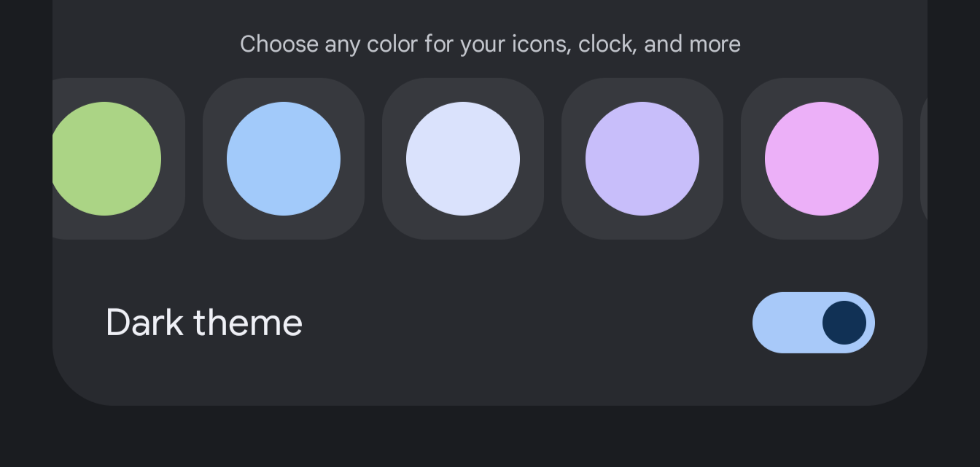This screenshot has width=980, height=467.
Task: Click the word "theme" in Dark theme row
Action: 248,323
